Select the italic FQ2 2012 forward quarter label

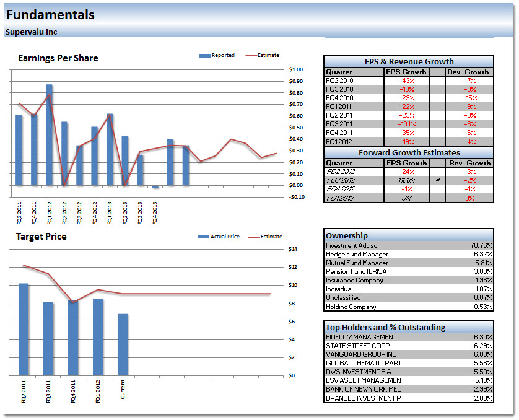(x=341, y=172)
